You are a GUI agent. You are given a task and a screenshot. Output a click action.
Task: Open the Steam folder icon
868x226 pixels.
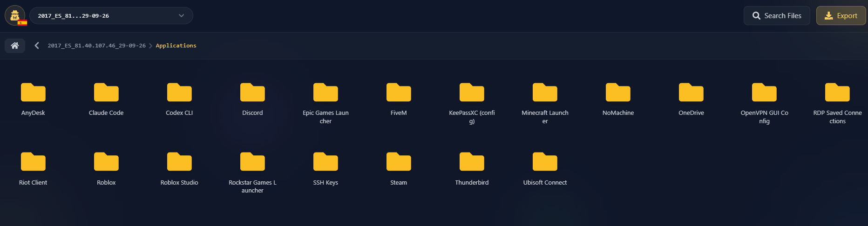pyautogui.click(x=399, y=161)
